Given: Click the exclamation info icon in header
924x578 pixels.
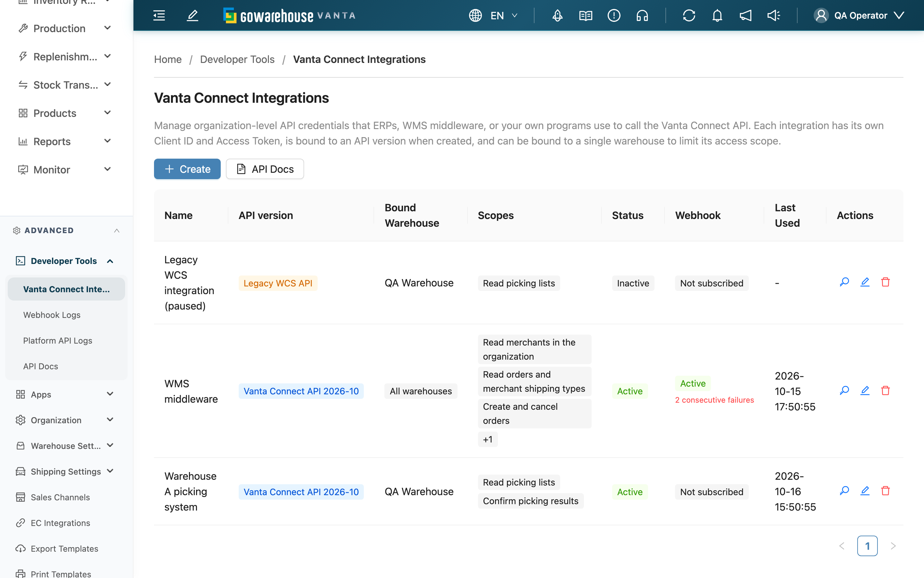Looking at the screenshot, I should coord(614,16).
